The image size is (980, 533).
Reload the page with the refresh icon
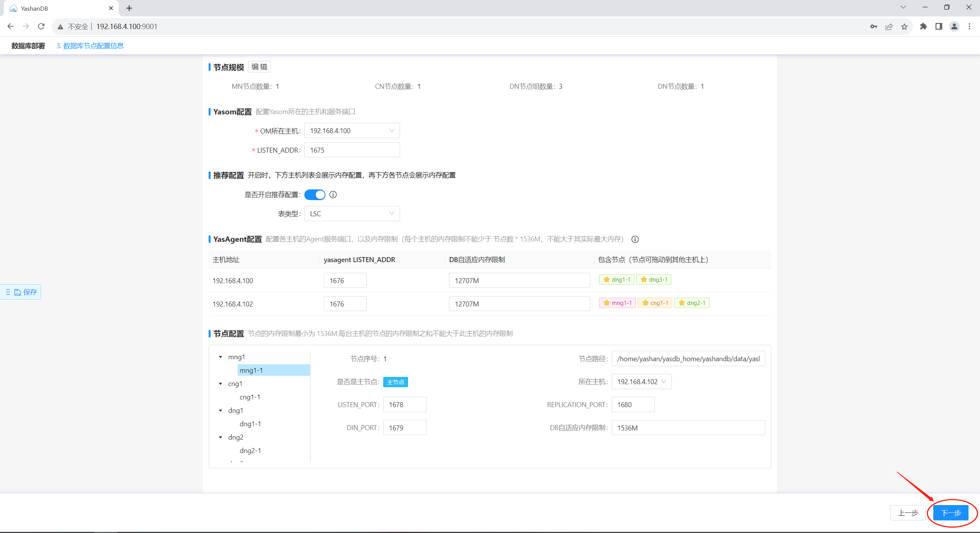point(41,26)
